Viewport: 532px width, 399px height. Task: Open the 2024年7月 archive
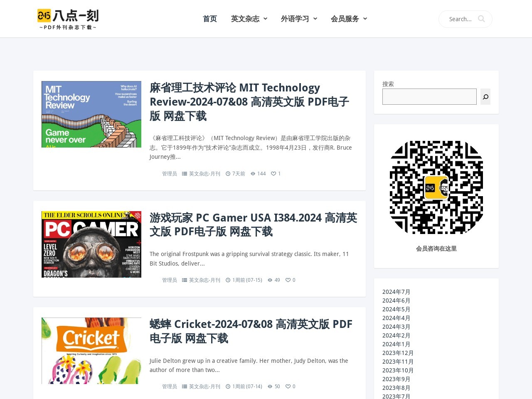click(x=397, y=292)
